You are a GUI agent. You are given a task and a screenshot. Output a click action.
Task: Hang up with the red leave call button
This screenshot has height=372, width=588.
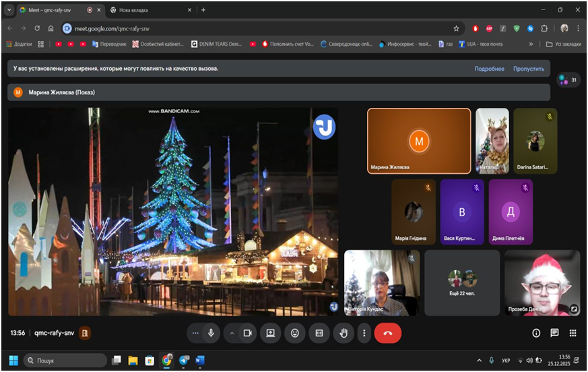click(387, 333)
